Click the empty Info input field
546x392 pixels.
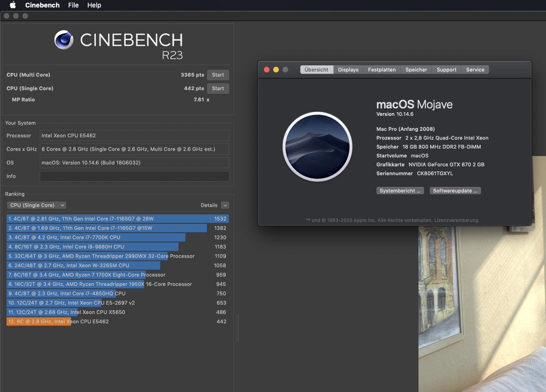pos(135,176)
